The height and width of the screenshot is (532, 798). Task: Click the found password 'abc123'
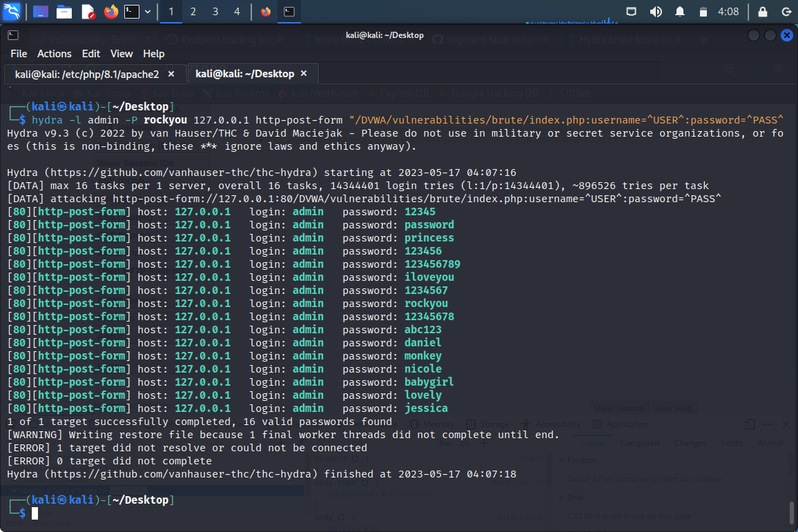pos(423,330)
